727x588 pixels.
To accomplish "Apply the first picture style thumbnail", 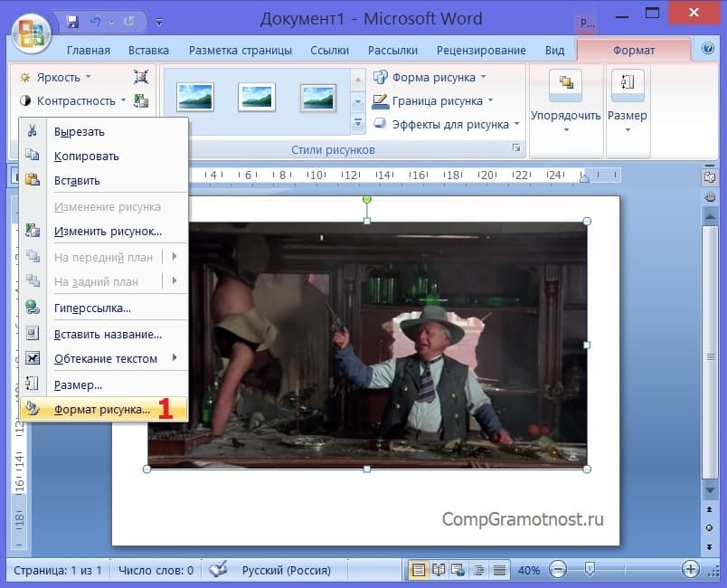I will pyautogui.click(x=195, y=97).
